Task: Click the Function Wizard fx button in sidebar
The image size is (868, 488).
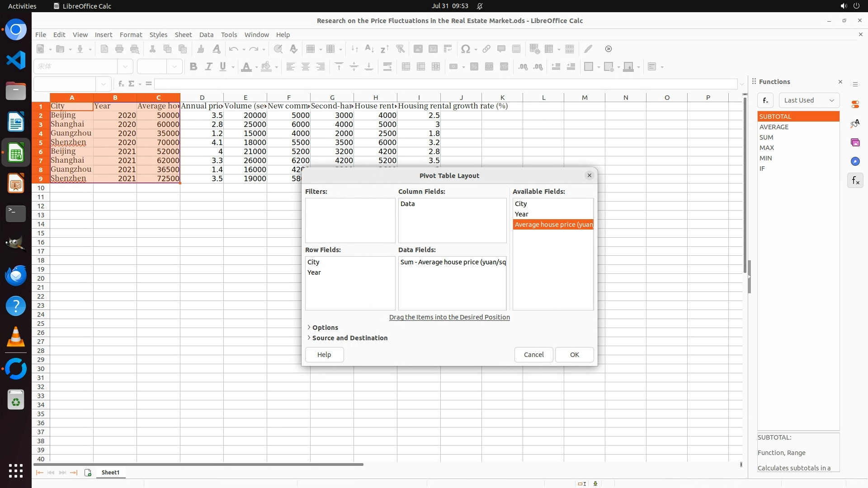Action: point(765,100)
